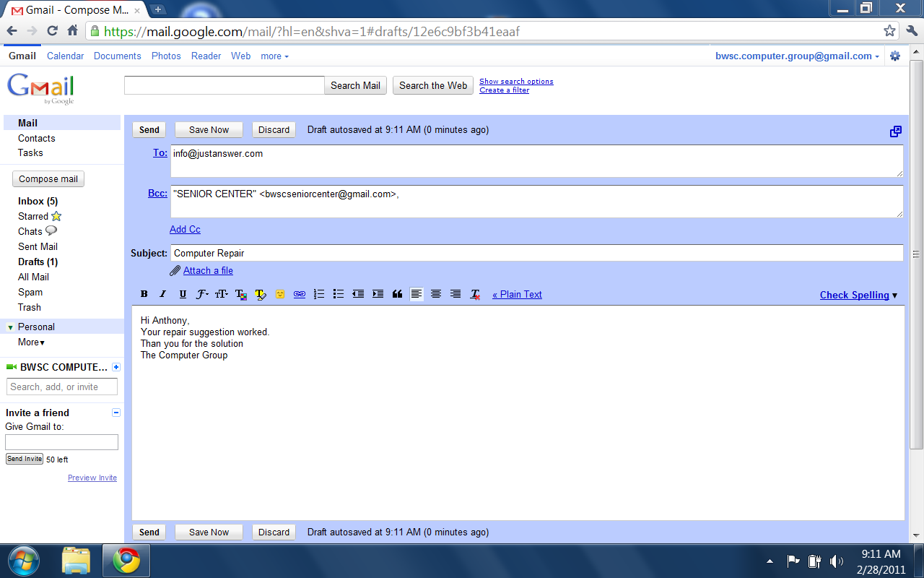Viewport: 924px width, 578px height.
Task: Open the account email dropdown
Action: 797,56
